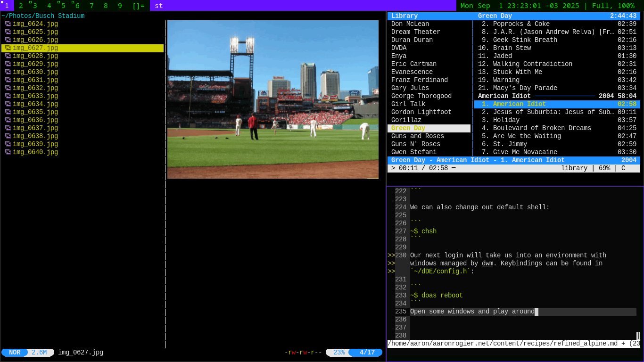Click the NOR mode indicator
644x362 pixels.
tap(15, 353)
